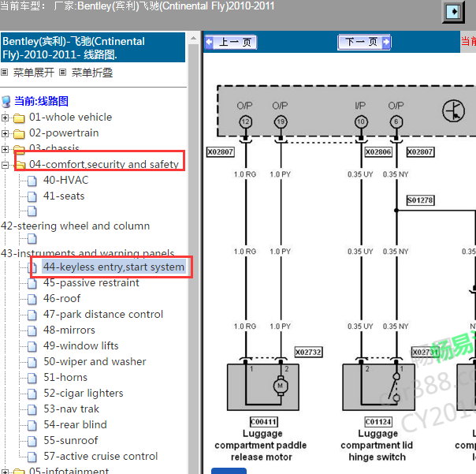
Task: Click the X02732 connector label
Action: tap(308, 353)
